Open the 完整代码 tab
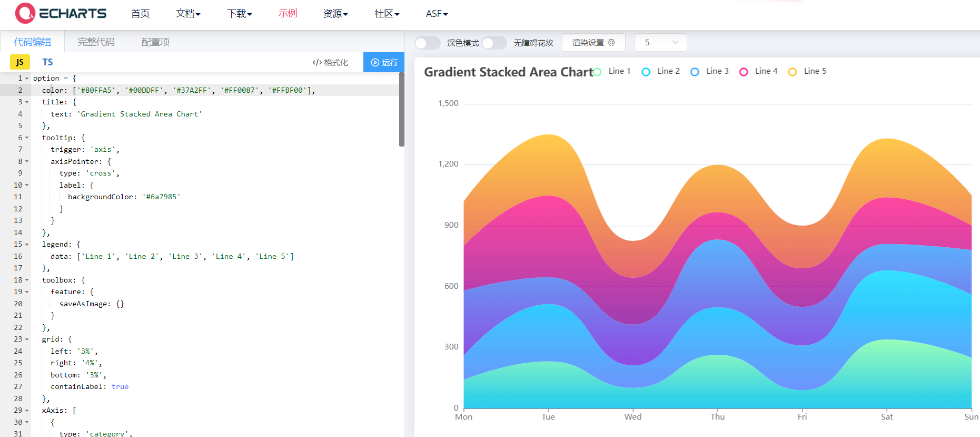Screen dimensions: 980x437 pyautogui.click(x=96, y=42)
